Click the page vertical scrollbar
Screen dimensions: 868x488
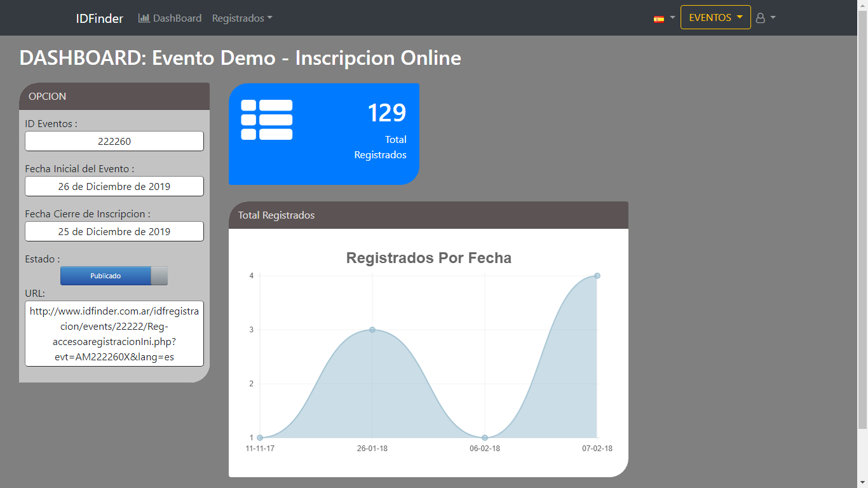pos(862,222)
